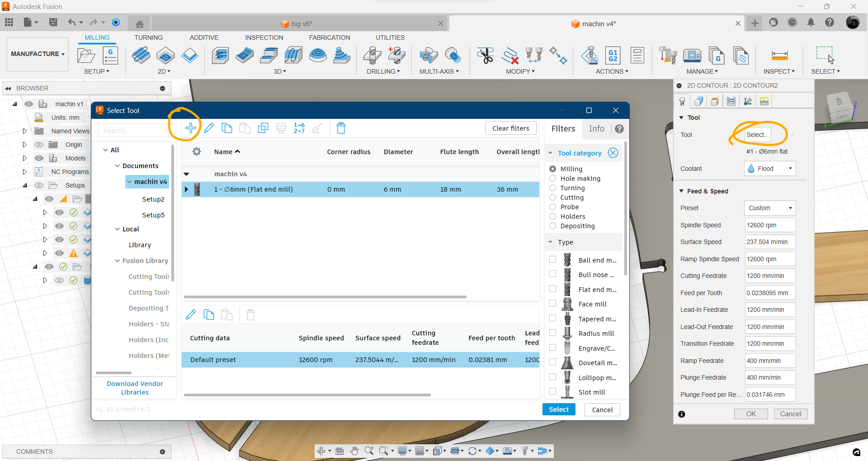Click the Home tab icon
Viewport: 868px width, 461px height.
[140, 24]
